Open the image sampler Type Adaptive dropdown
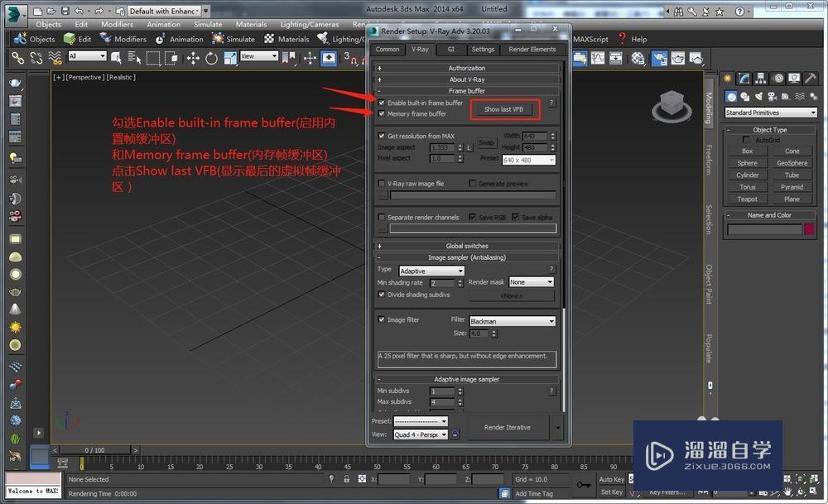The image size is (828, 504). (x=431, y=271)
